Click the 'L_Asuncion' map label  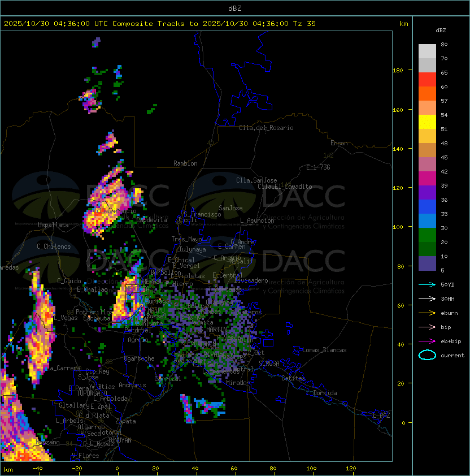pos(257,220)
